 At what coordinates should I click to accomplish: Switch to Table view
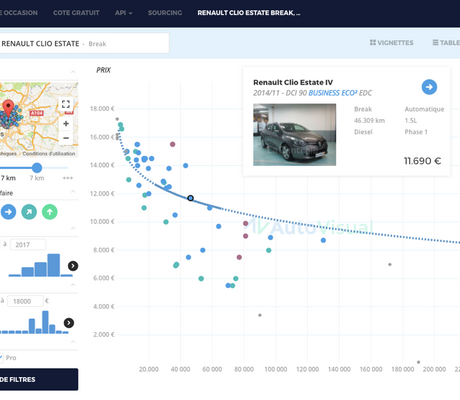point(446,43)
